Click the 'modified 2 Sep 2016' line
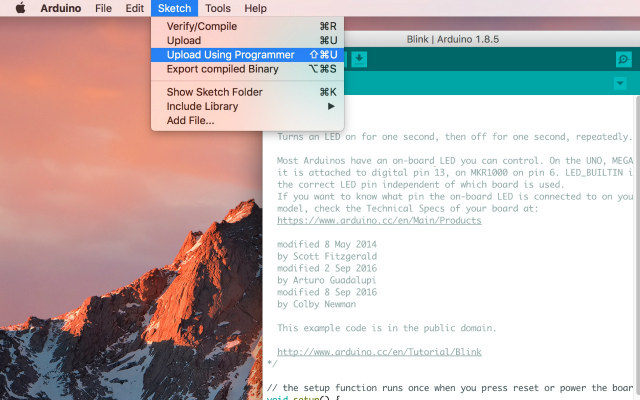 click(327, 268)
